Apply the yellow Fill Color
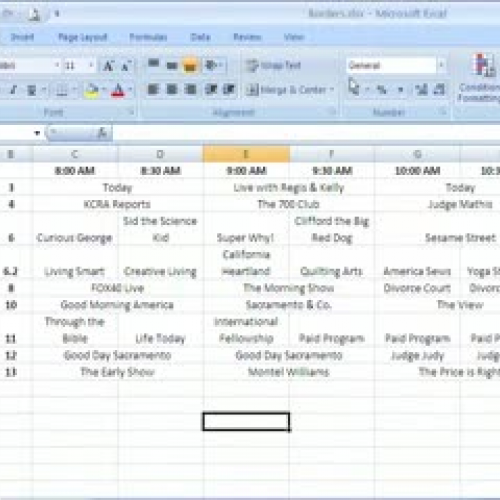Image resolution: width=500 pixels, height=500 pixels. pyautogui.click(x=91, y=90)
